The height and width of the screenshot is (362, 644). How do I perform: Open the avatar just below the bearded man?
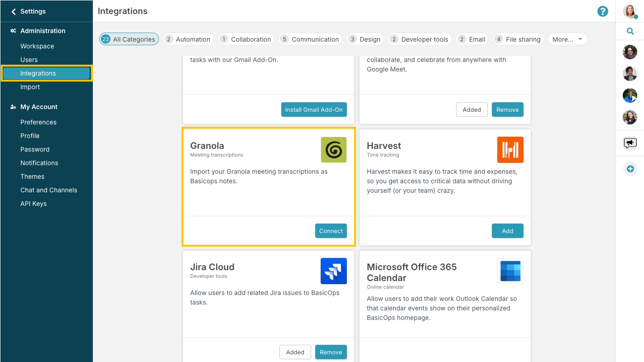pyautogui.click(x=630, y=74)
